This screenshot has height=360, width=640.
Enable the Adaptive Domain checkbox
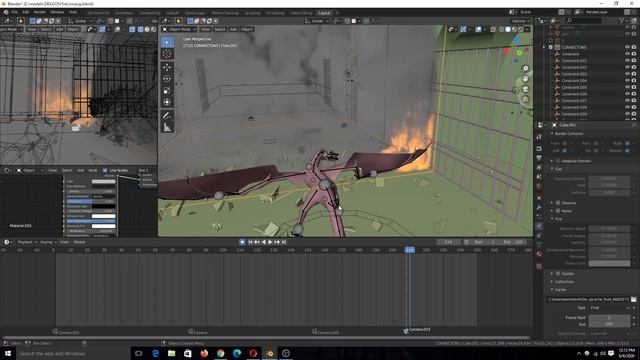coord(558,161)
